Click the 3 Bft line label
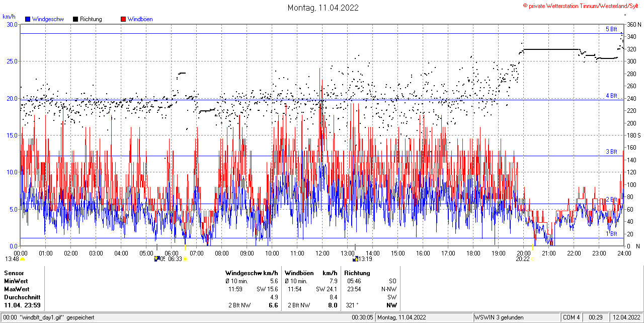Screen dimensions: 644x323 [611, 152]
